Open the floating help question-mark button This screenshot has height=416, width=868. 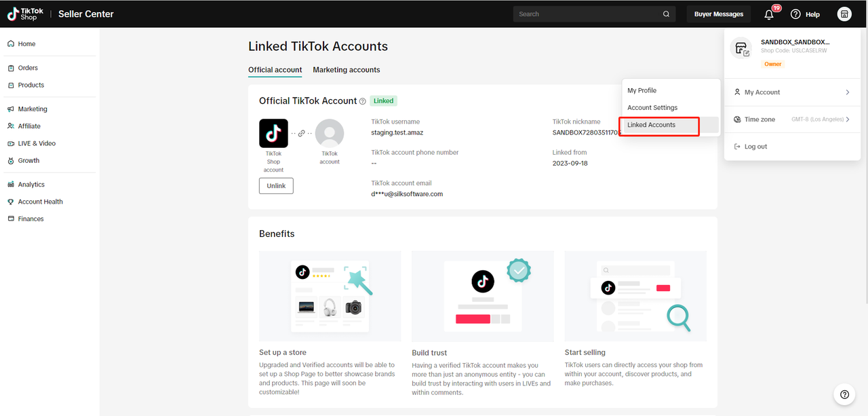tap(844, 394)
